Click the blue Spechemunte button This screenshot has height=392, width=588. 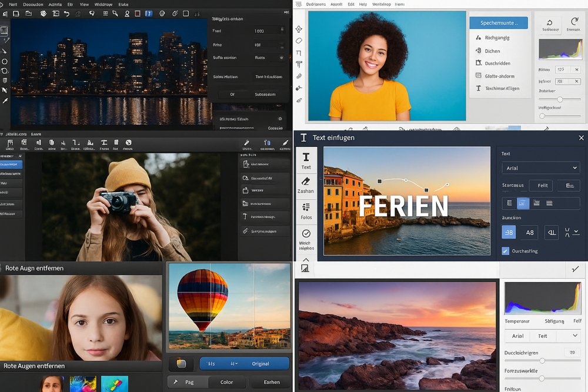click(499, 23)
